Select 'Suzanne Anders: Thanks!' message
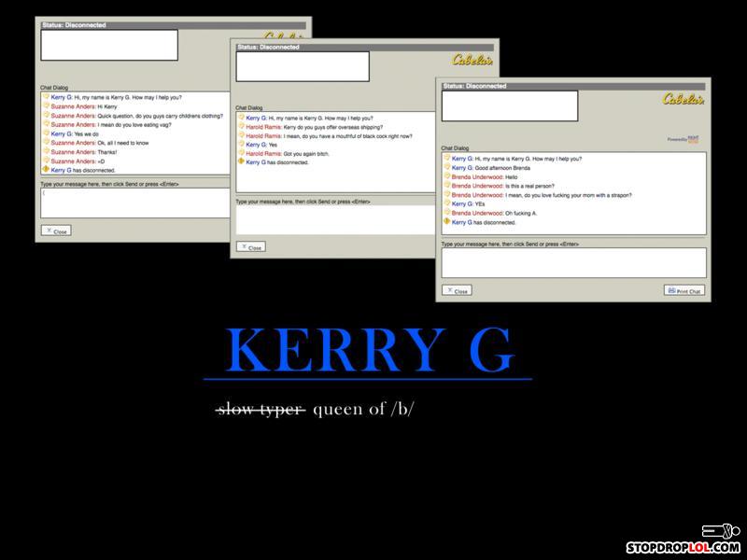 click(x=84, y=152)
